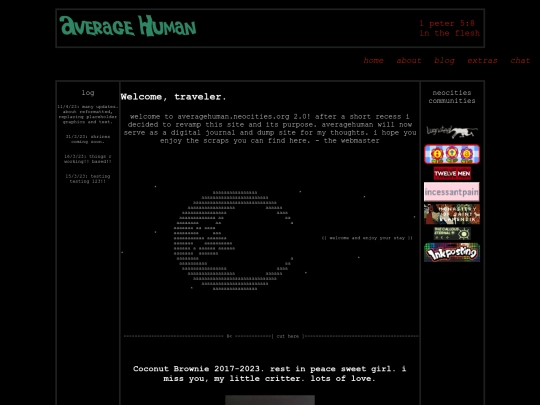Open the green eternal sun badge

click(452, 233)
